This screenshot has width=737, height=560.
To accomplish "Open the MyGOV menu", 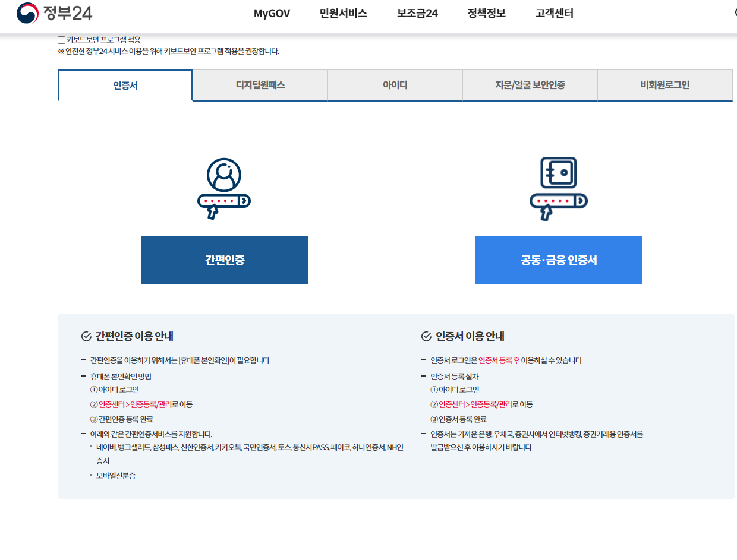I will click(271, 13).
